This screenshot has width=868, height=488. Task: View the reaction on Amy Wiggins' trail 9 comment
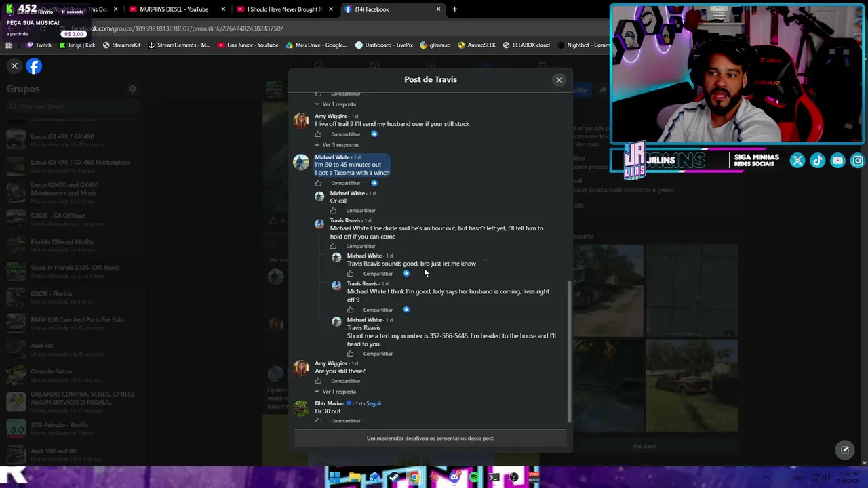tap(374, 134)
